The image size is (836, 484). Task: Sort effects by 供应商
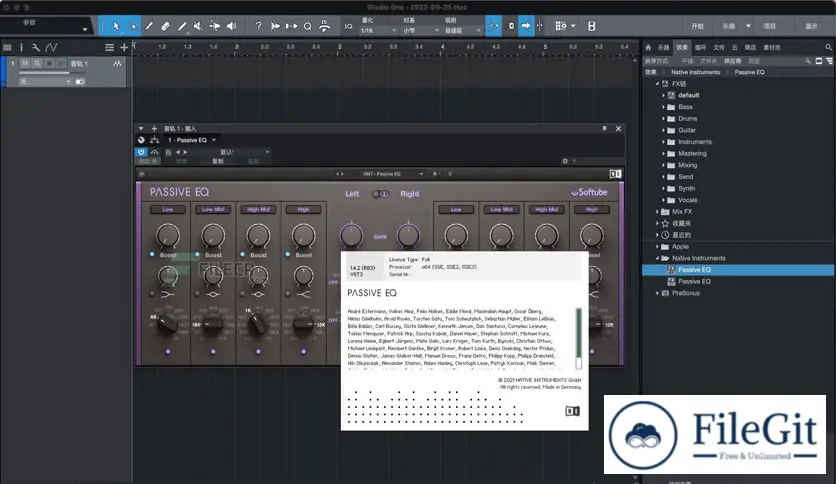[x=732, y=61]
